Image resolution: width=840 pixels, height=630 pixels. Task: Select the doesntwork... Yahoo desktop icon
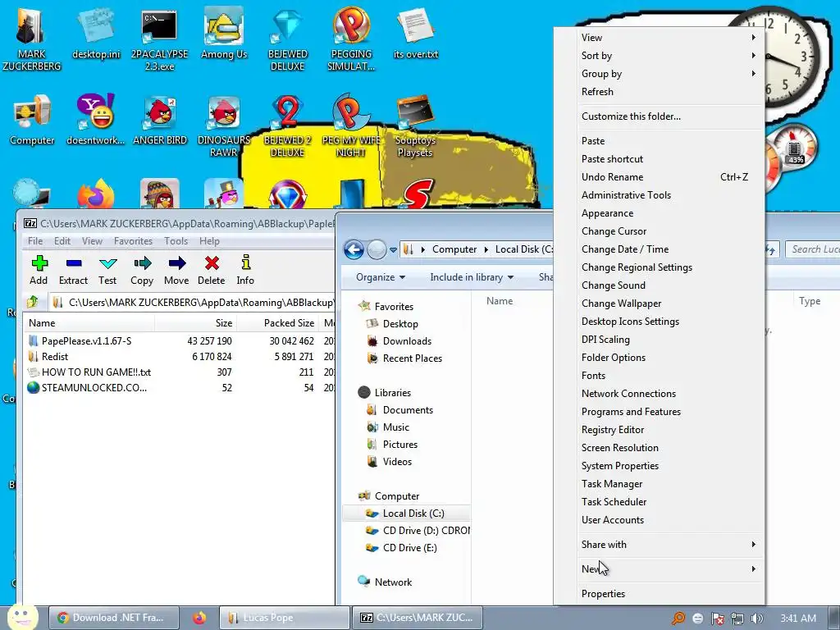click(95, 120)
